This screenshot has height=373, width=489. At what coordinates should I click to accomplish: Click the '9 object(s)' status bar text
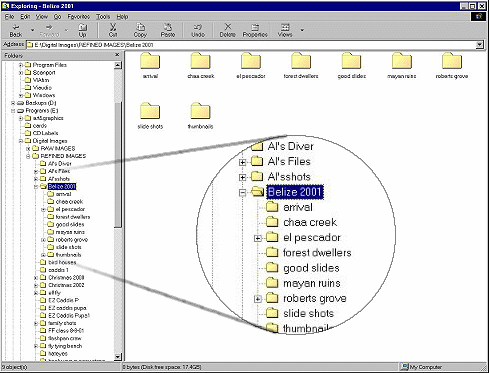coord(15,367)
